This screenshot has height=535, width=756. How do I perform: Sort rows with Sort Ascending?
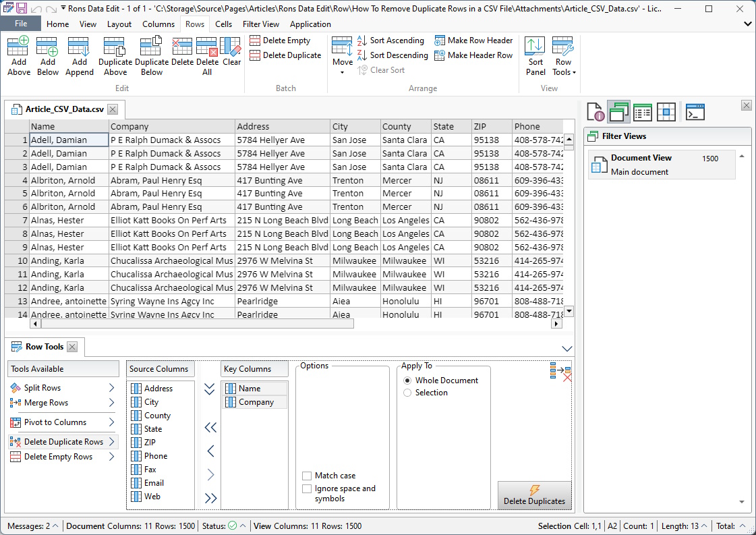390,40
